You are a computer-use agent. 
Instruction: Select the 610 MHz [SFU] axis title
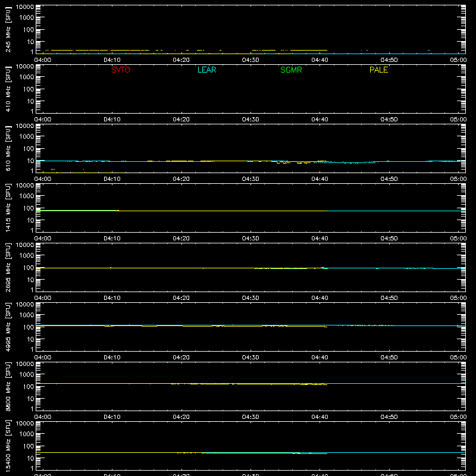8,148
